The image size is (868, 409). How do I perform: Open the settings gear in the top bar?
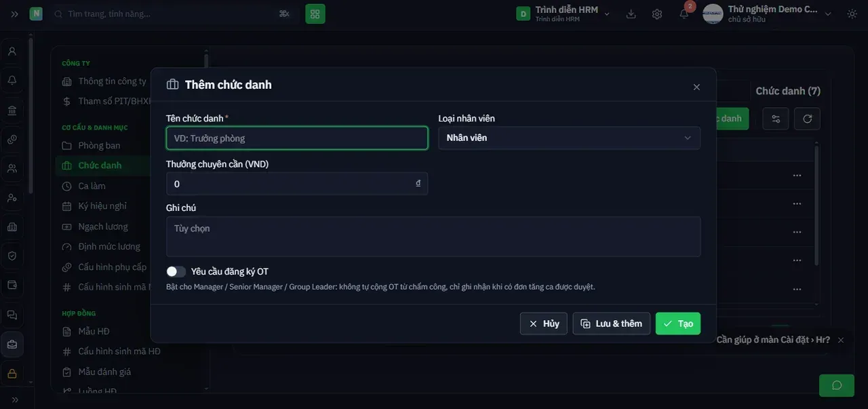point(657,14)
